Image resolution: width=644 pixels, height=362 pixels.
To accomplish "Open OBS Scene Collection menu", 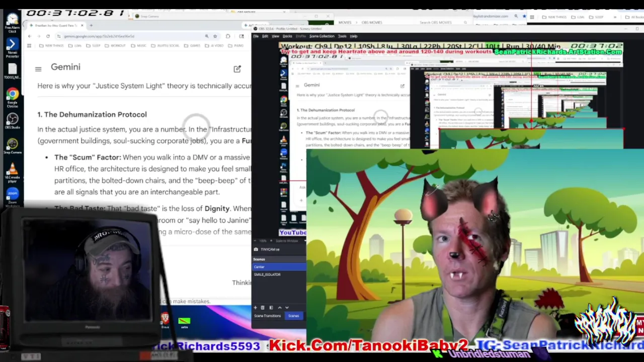I will (321, 36).
